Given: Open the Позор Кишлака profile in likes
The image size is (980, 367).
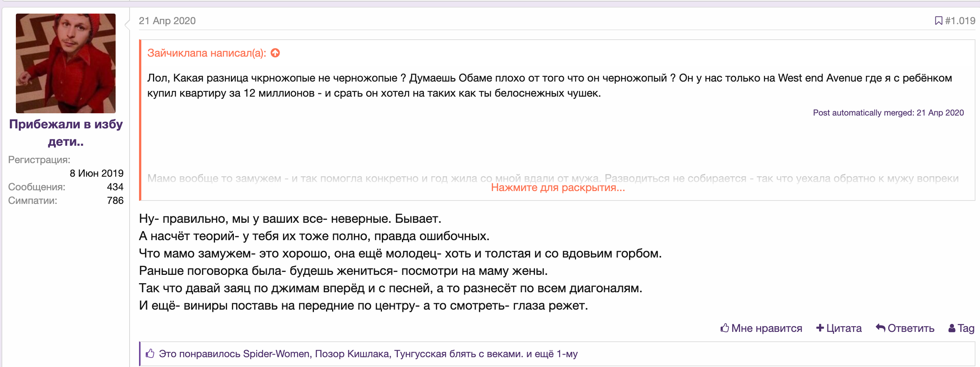Looking at the screenshot, I should tap(352, 354).
